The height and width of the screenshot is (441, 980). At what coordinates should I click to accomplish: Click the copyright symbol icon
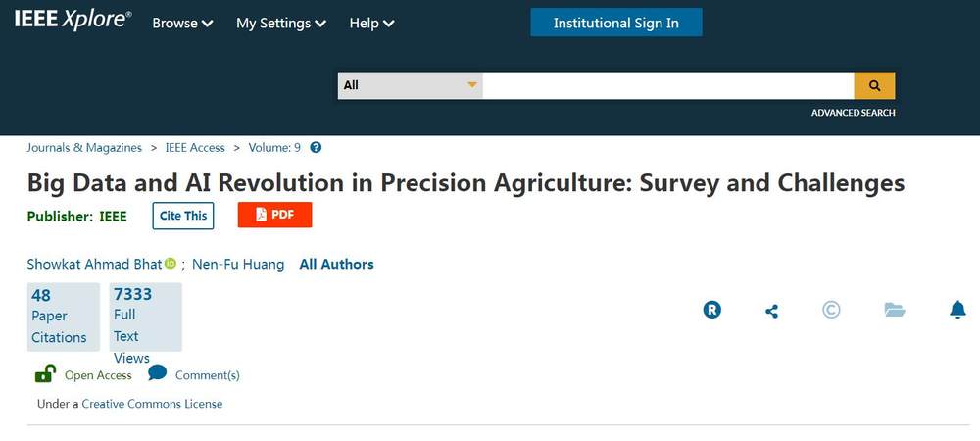pos(831,310)
